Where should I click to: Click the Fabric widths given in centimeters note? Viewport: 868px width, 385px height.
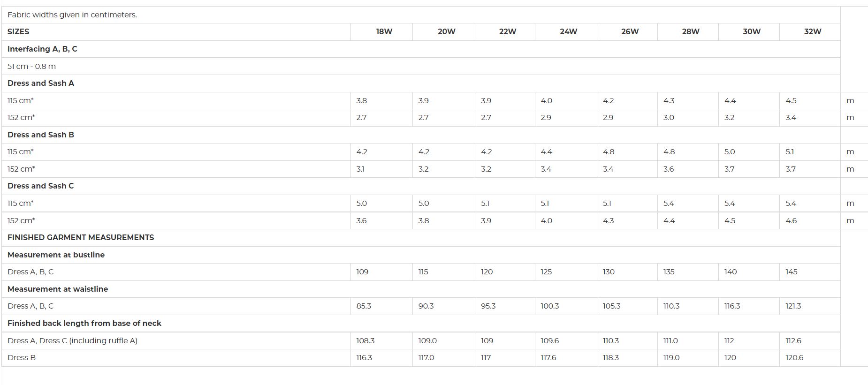(x=72, y=15)
